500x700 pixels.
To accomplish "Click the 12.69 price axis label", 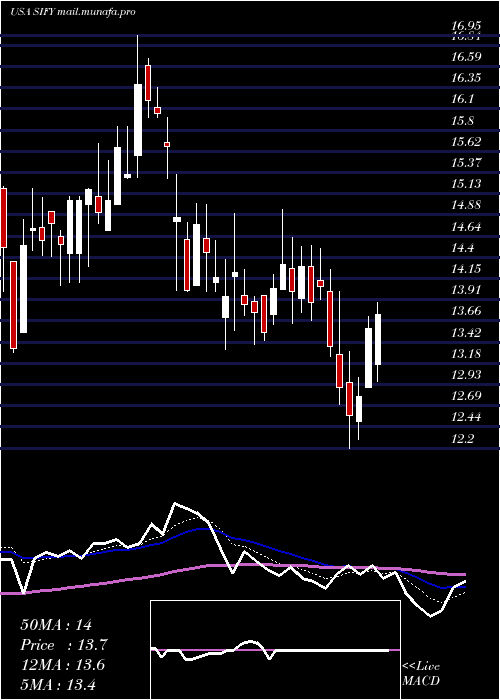I will pyautogui.click(x=466, y=396).
